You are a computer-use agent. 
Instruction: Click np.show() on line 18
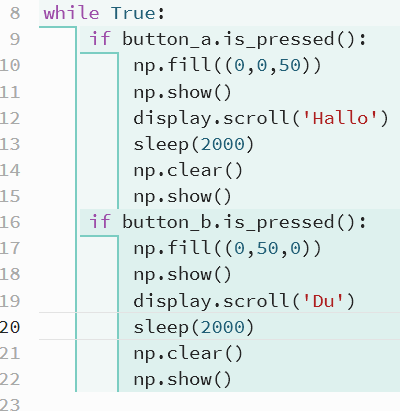point(182,275)
